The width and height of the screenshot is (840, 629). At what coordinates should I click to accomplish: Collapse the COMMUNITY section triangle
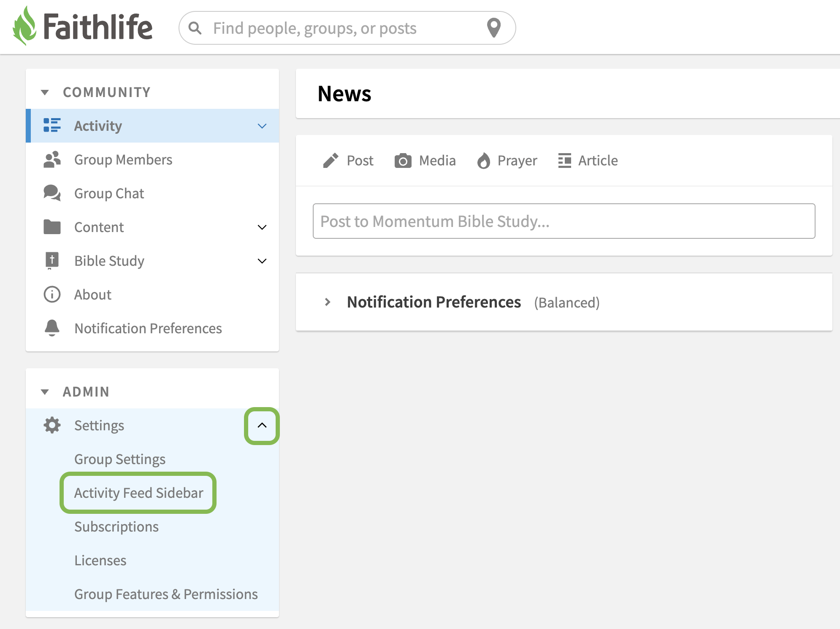[45, 92]
